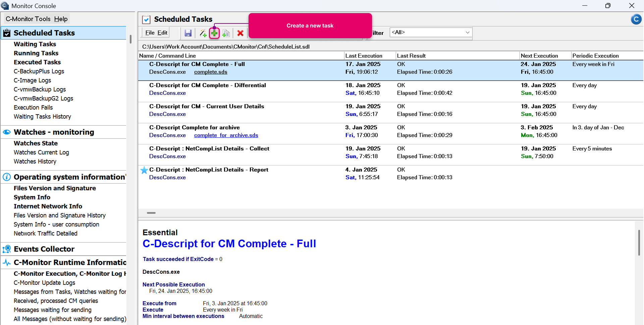Click the C-Descript for CM Complete - Full details title

pyautogui.click(x=229, y=244)
